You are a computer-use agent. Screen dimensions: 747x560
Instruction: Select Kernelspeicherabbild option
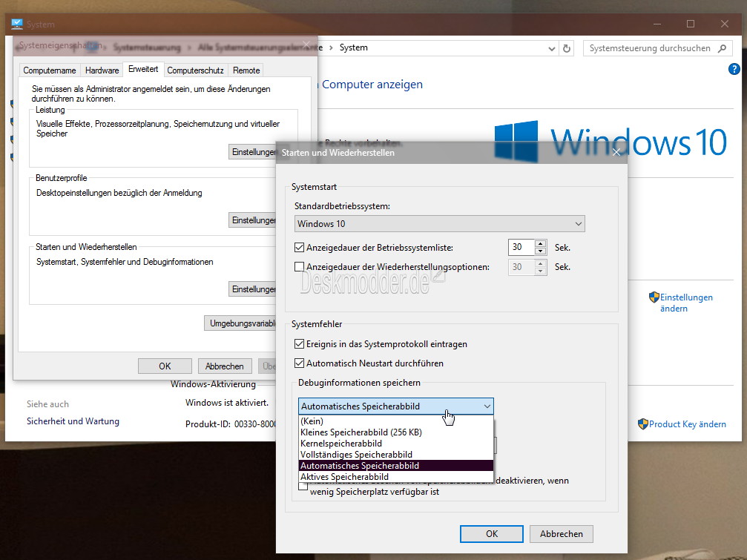[x=395, y=444]
